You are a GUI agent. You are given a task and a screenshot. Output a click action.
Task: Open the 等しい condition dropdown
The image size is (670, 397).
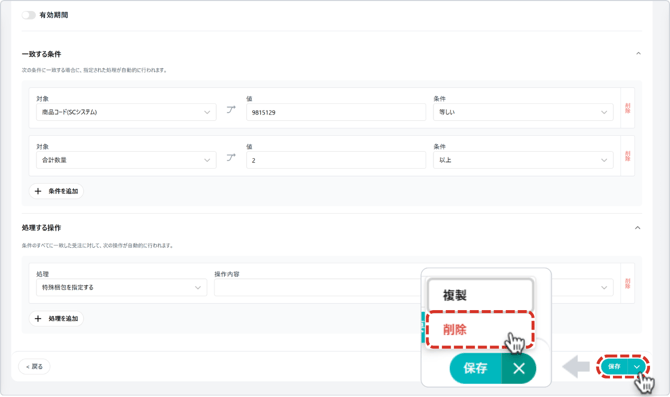pyautogui.click(x=523, y=112)
